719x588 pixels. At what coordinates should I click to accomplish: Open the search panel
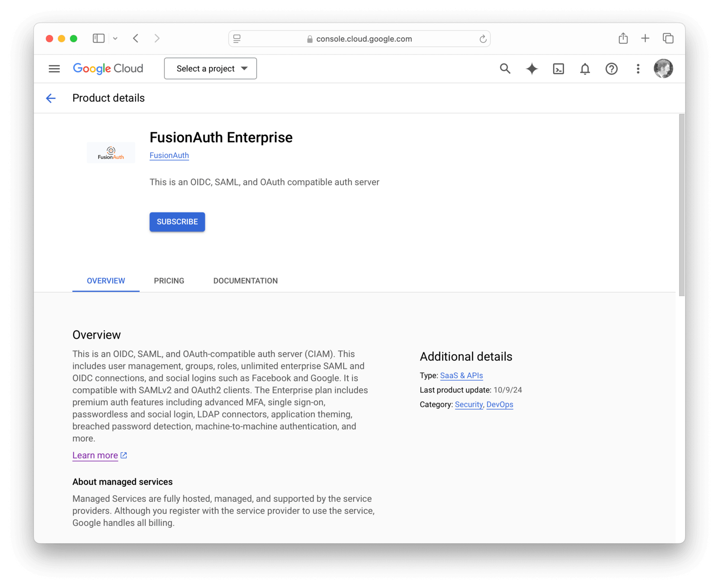(505, 69)
